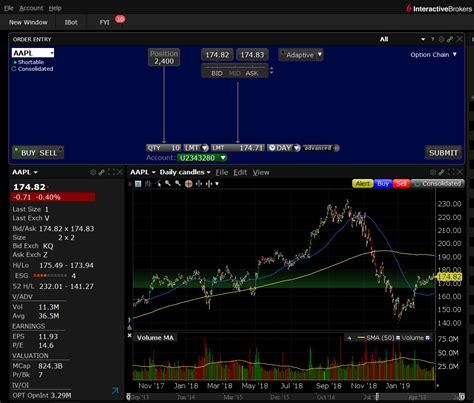Image resolution: width=474 pixels, height=403 pixels.
Task: Maximize the quote details panel
Action: pyautogui.click(x=111, y=172)
